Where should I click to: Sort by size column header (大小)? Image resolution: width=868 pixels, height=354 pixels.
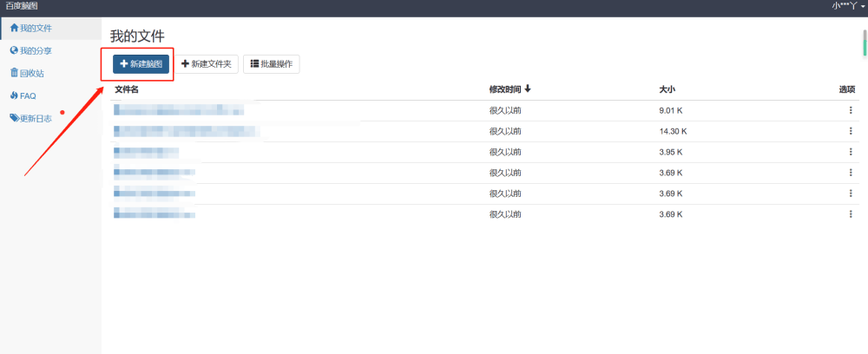click(667, 89)
